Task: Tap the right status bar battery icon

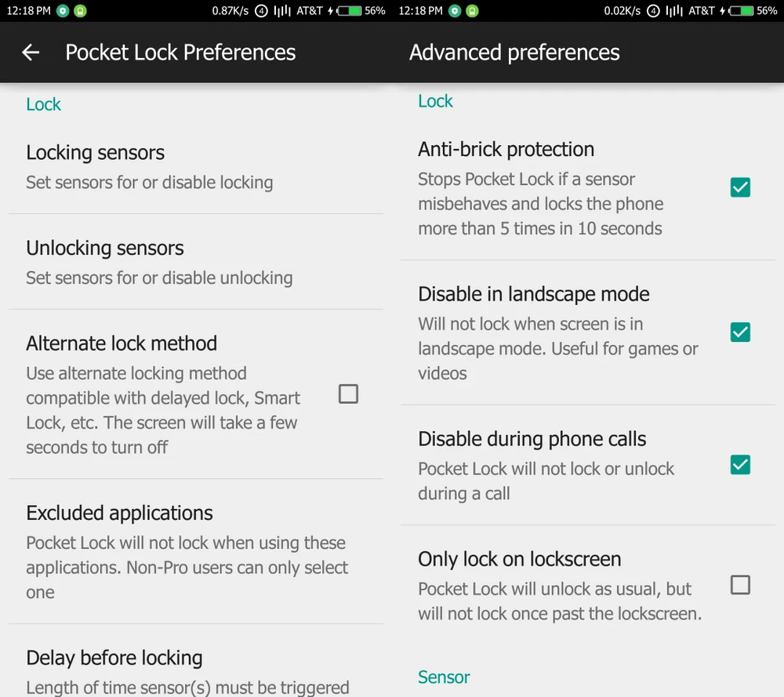Action: 741,11
